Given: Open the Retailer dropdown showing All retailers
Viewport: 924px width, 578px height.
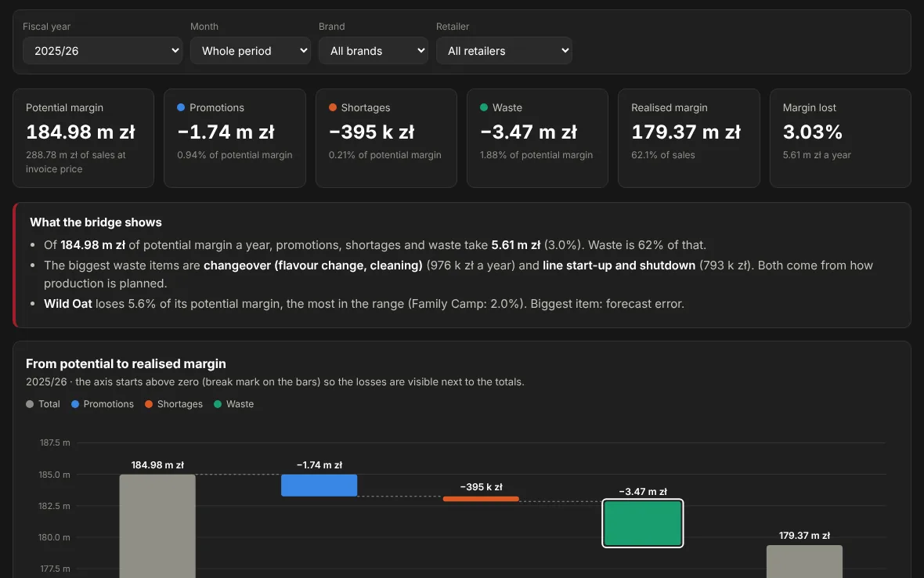Looking at the screenshot, I should (x=504, y=51).
